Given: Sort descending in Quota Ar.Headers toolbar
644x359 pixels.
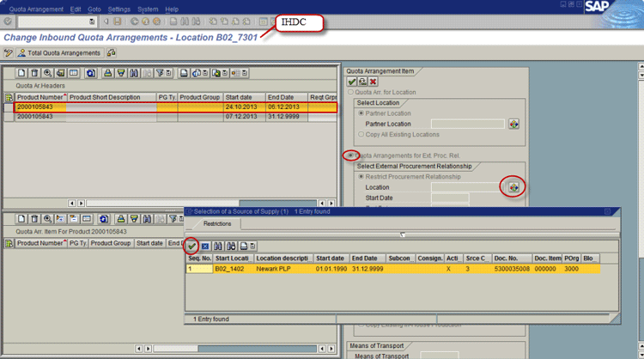Looking at the screenshot, I should pyautogui.click(x=121, y=73).
